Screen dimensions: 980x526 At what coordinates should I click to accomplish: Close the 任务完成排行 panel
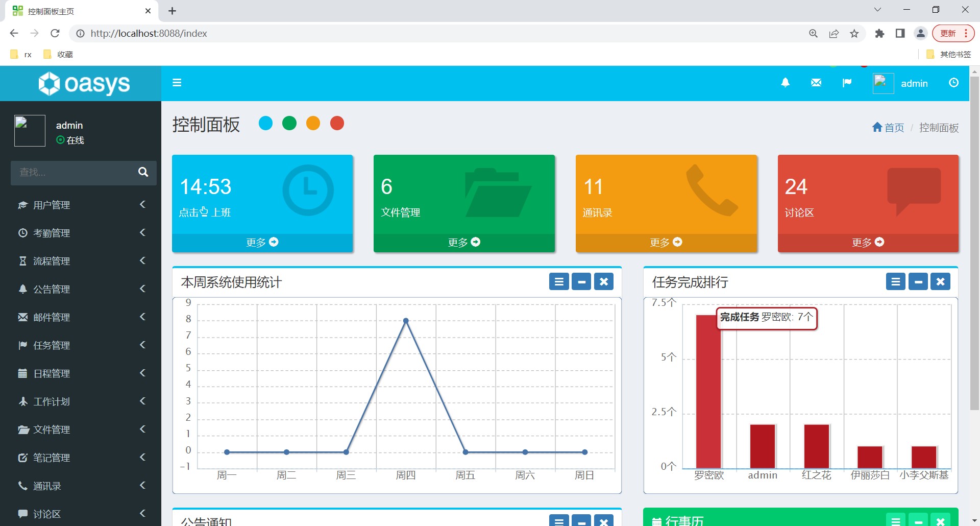tap(941, 281)
